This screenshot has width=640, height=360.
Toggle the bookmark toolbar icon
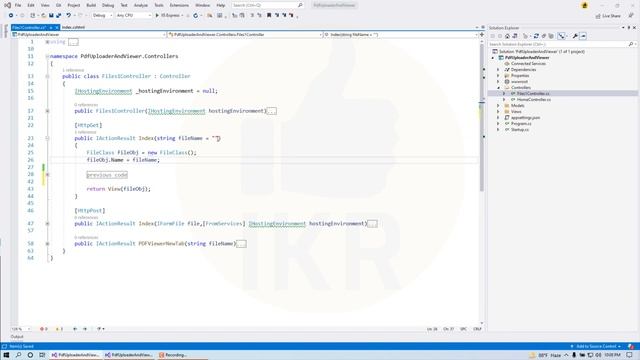pyautogui.click(x=269, y=16)
